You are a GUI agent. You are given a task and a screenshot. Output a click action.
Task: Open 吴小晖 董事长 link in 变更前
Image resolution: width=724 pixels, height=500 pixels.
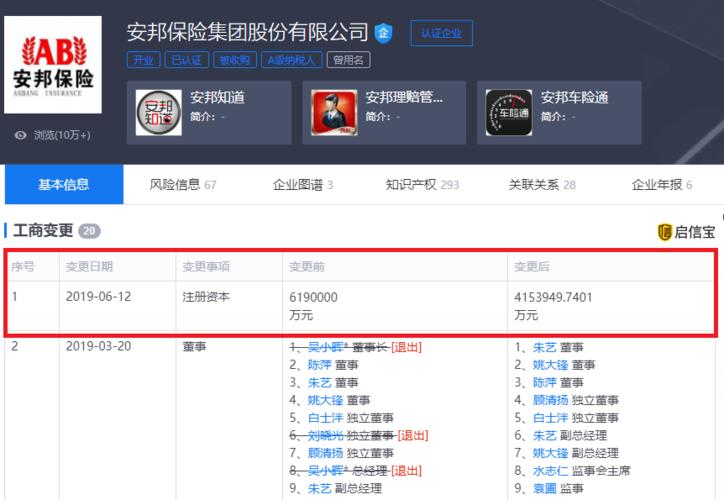[328, 347]
